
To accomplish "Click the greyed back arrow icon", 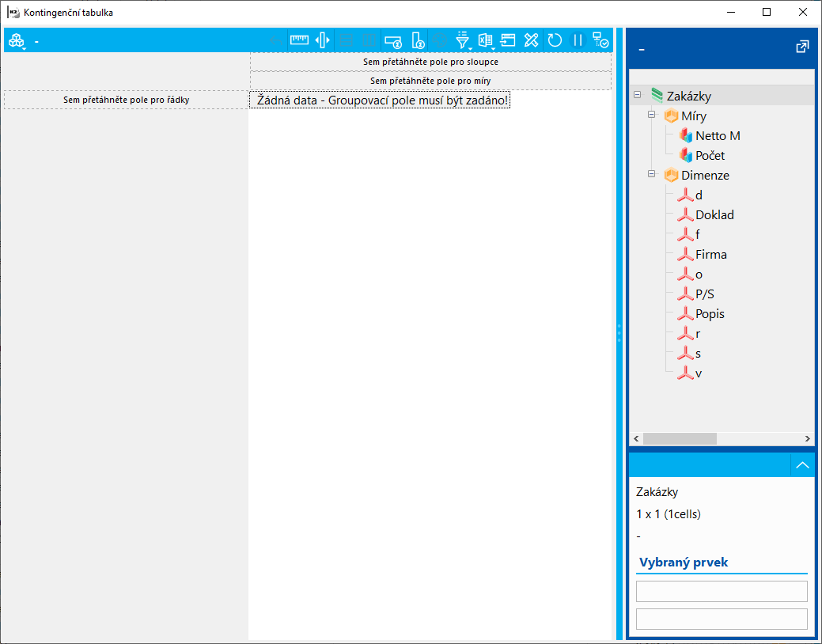I will 275,40.
